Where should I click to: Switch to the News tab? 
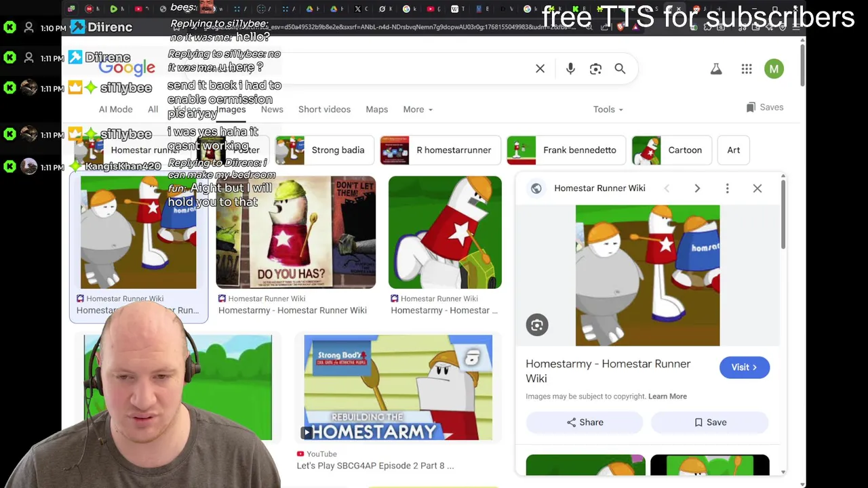[272, 109]
